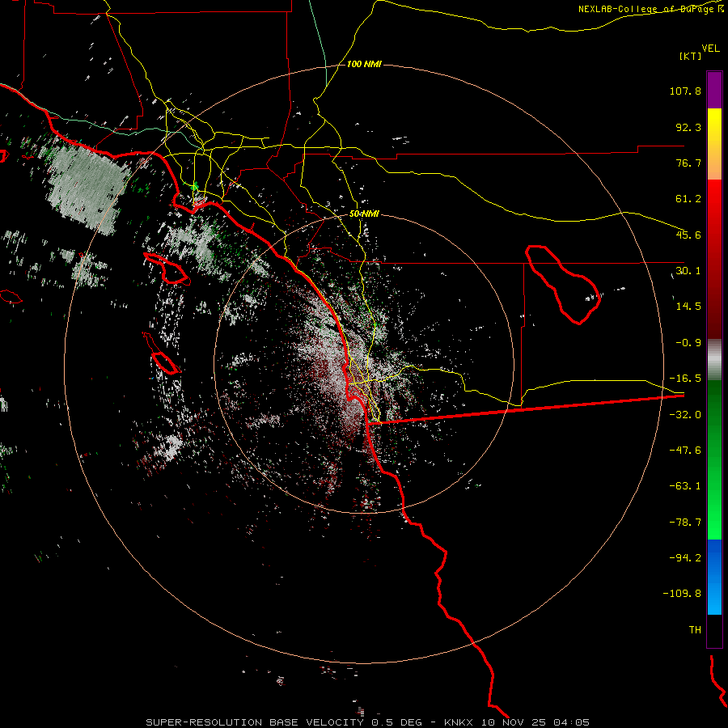This screenshot has width=728, height=728.
Task: Click the -63.1 legend value
Action: 685,486
